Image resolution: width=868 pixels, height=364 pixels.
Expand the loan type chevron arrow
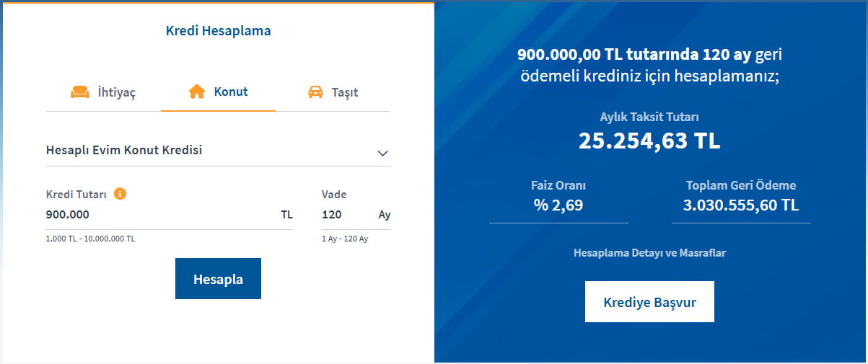[x=382, y=153]
